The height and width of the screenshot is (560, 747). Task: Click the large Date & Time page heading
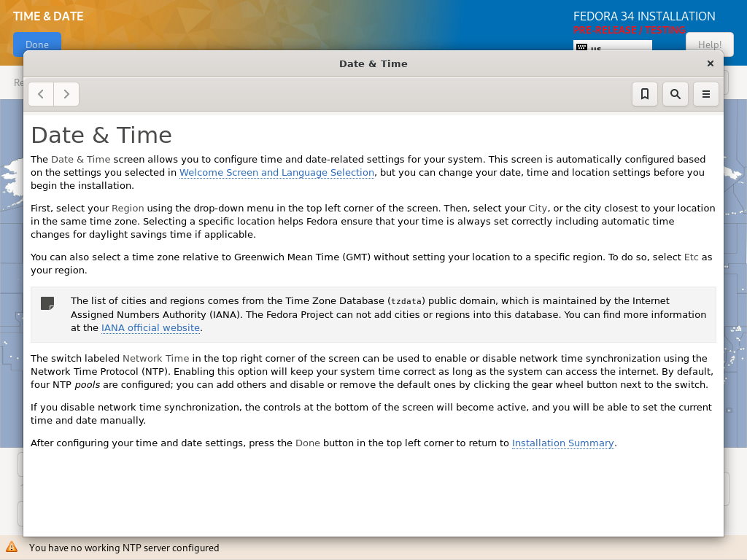point(101,135)
